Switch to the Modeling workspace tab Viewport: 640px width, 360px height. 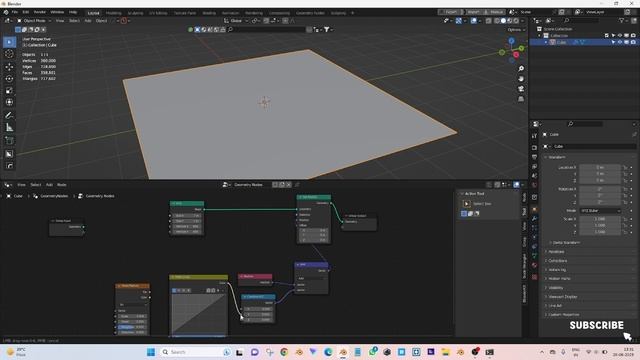click(113, 13)
